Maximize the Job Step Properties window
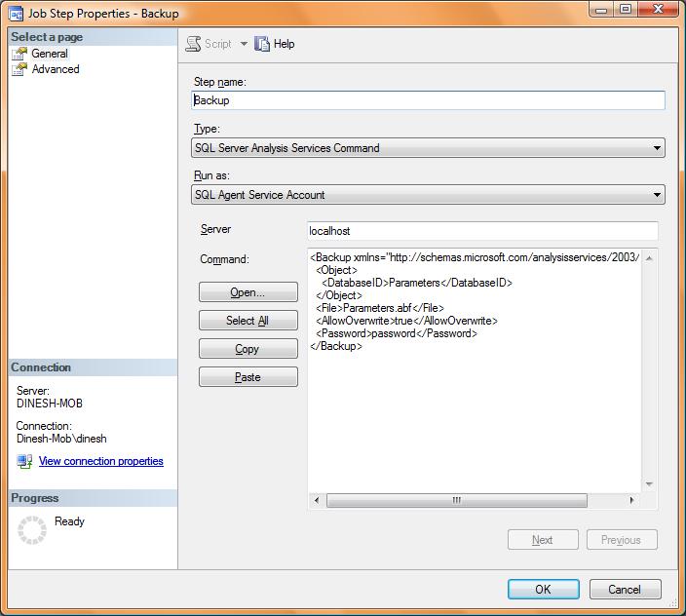This screenshot has width=686, height=616. (x=626, y=9)
